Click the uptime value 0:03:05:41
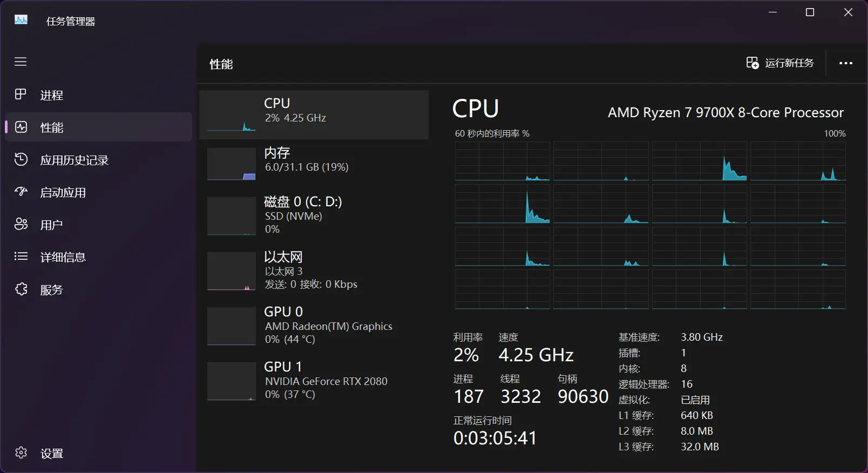This screenshot has height=473, width=868. click(x=495, y=438)
